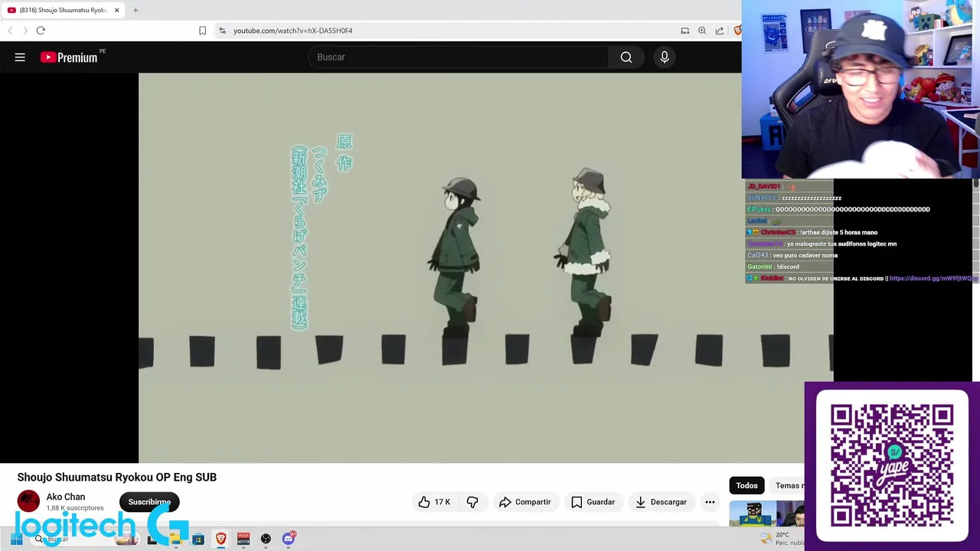This screenshot has height=551, width=980.
Task: Open OBS Studio from taskbar
Action: 266,539
